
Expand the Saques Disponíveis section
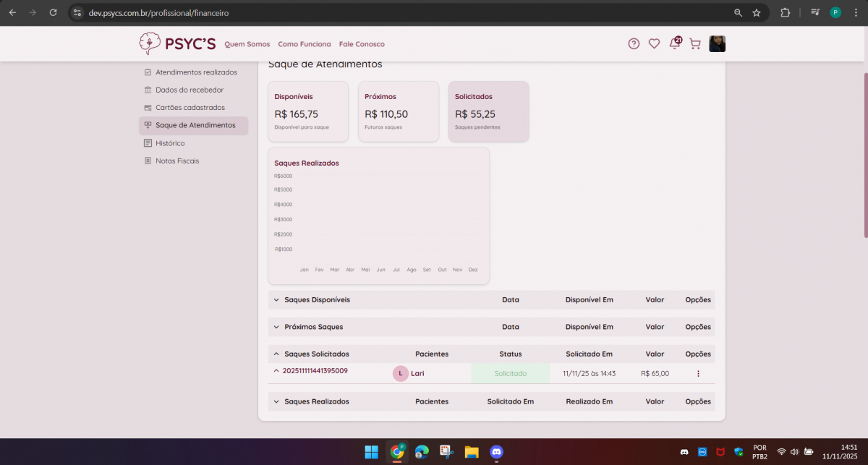coord(276,299)
